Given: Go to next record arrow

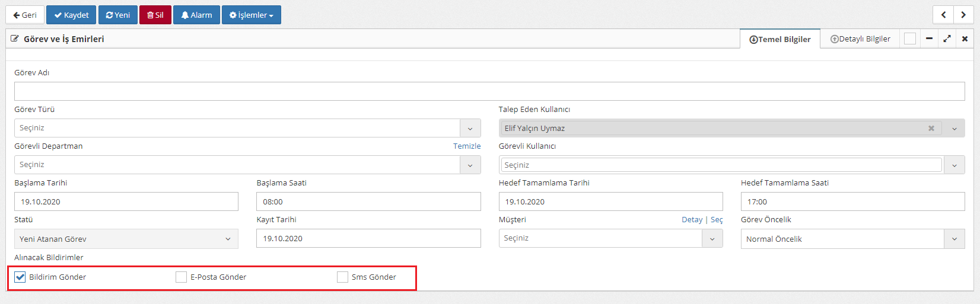Looking at the screenshot, I should [x=963, y=15].
